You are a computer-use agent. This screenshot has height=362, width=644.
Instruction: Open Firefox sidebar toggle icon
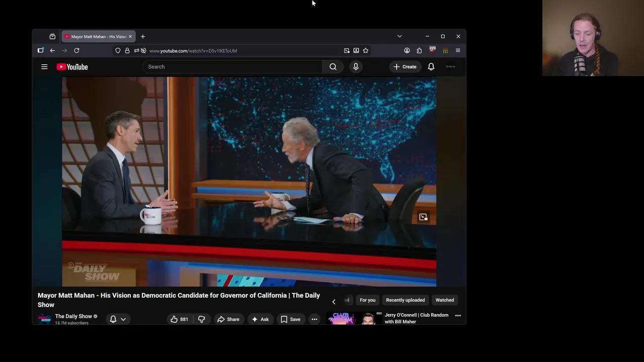pyautogui.click(x=41, y=51)
